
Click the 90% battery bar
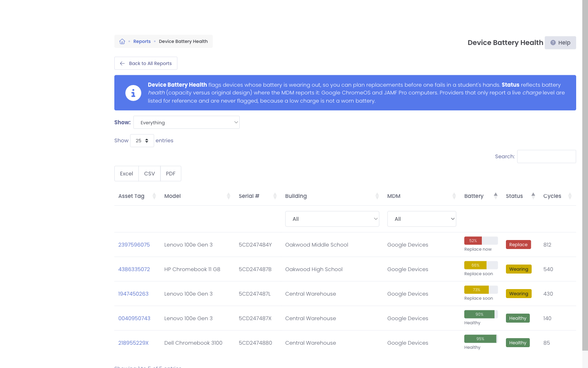[481, 314]
